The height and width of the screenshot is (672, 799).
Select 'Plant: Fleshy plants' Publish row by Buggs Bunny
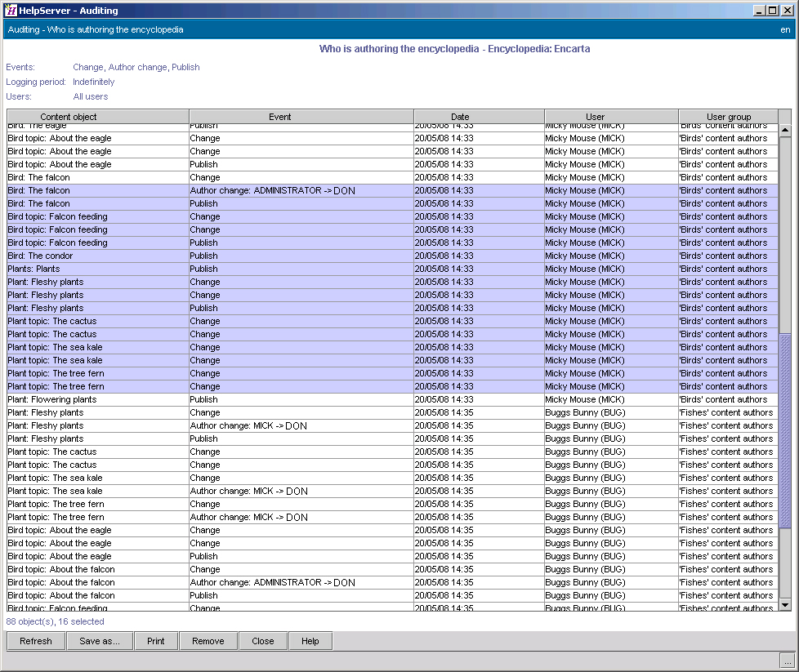tap(392, 438)
